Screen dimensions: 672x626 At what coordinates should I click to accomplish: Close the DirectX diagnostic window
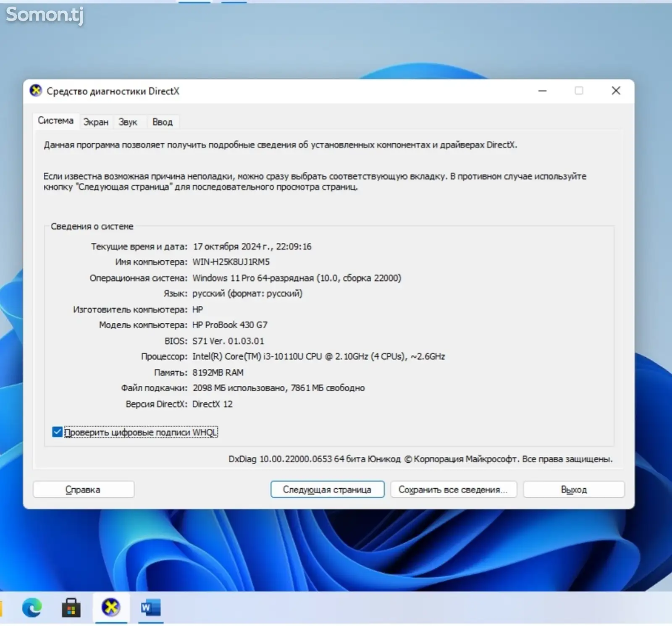tap(616, 91)
